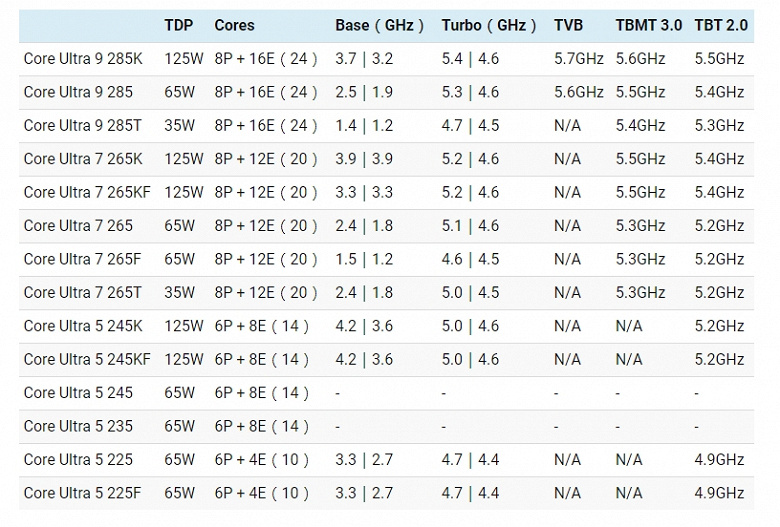This screenshot has height=527, width=780.
Task: Select the Core Ultra 7 265KF model name
Action: click(x=87, y=192)
